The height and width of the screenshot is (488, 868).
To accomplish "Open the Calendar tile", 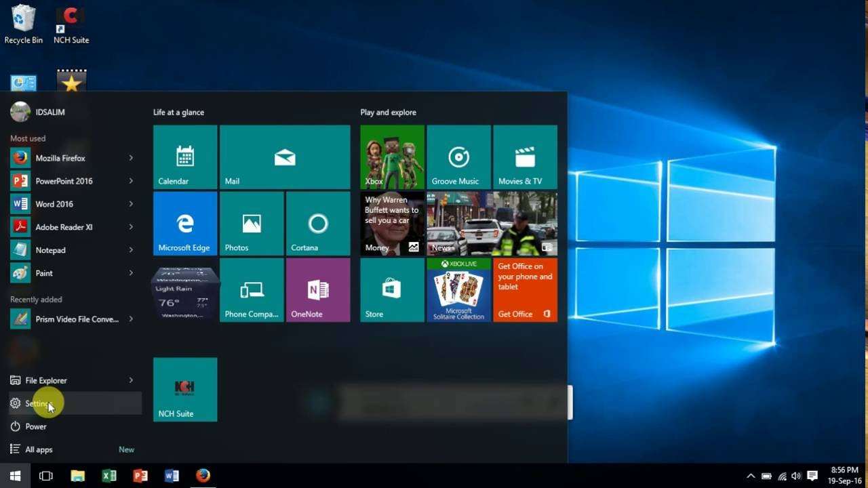I will pyautogui.click(x=185, y=157).
